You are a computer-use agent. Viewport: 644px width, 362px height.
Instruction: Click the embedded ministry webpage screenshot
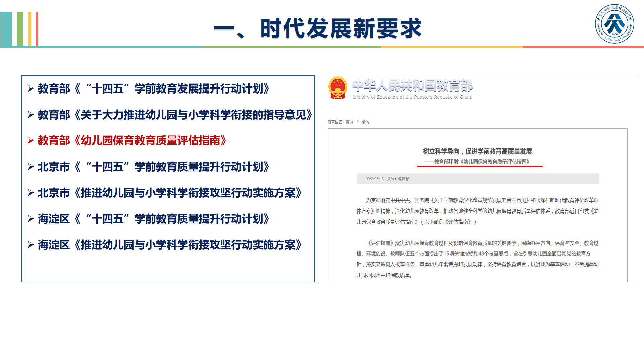click(478, 179)
